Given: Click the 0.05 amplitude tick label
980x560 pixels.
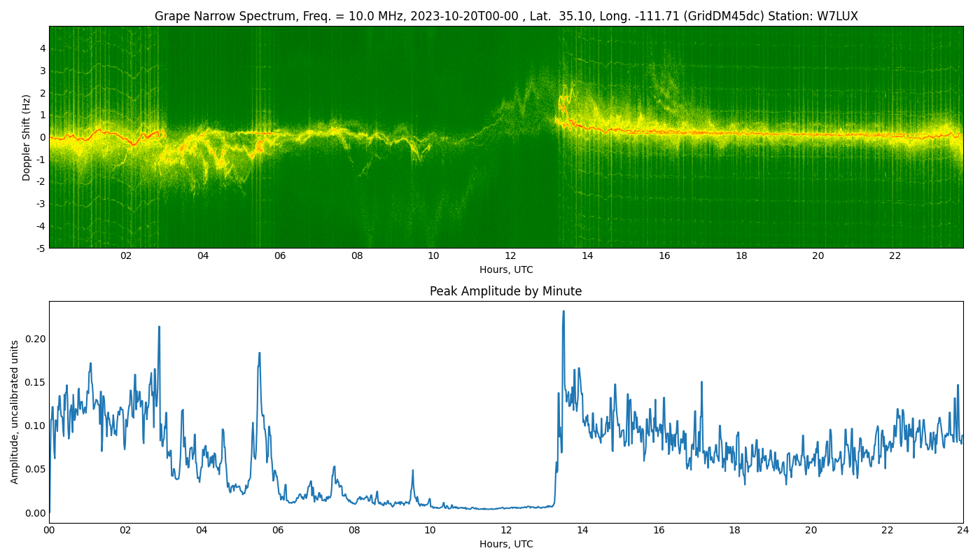Looking at the screenshot, I should pyautogui.click(x=35, y=469).
